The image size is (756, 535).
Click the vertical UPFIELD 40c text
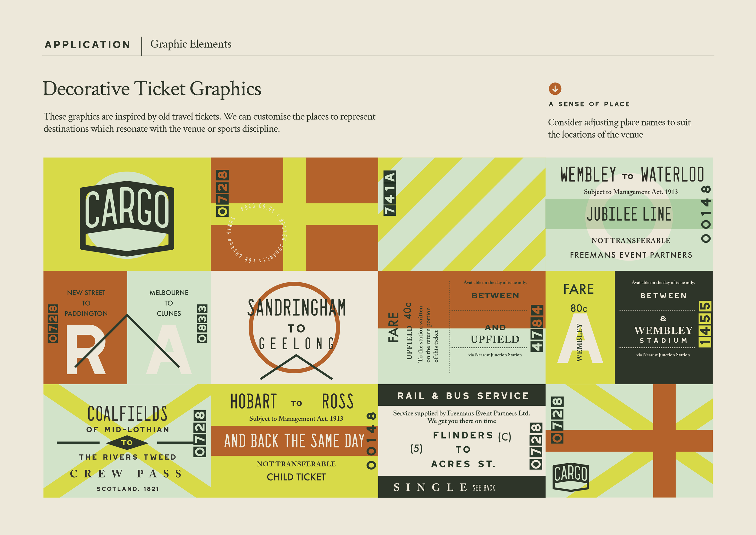[x=408, y=331]
